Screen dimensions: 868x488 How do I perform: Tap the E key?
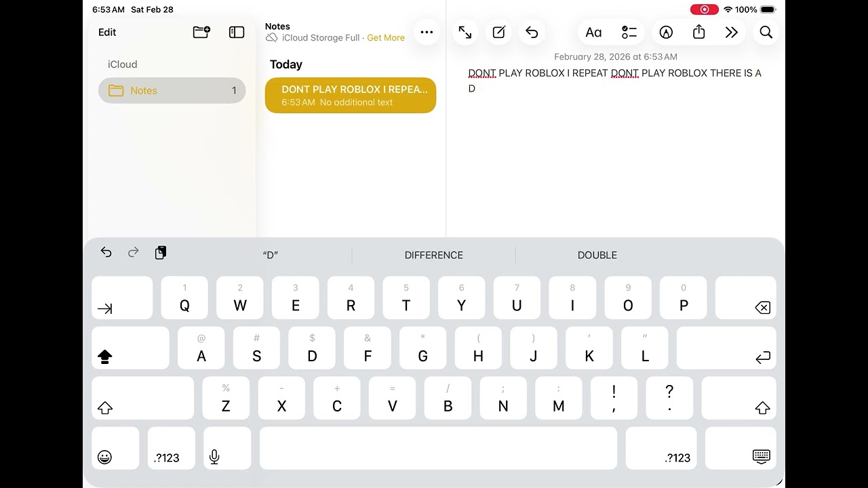pos(296,298)
